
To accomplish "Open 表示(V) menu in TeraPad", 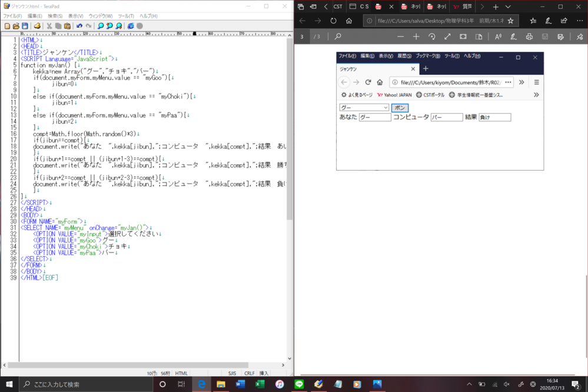I will pos(75,16).
